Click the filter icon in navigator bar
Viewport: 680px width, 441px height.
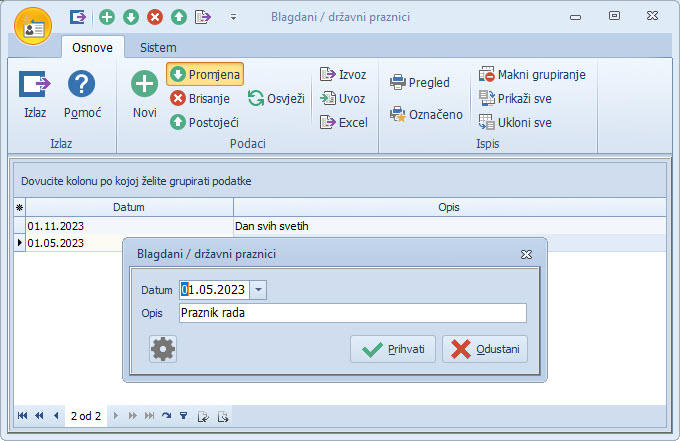(183, 415)
